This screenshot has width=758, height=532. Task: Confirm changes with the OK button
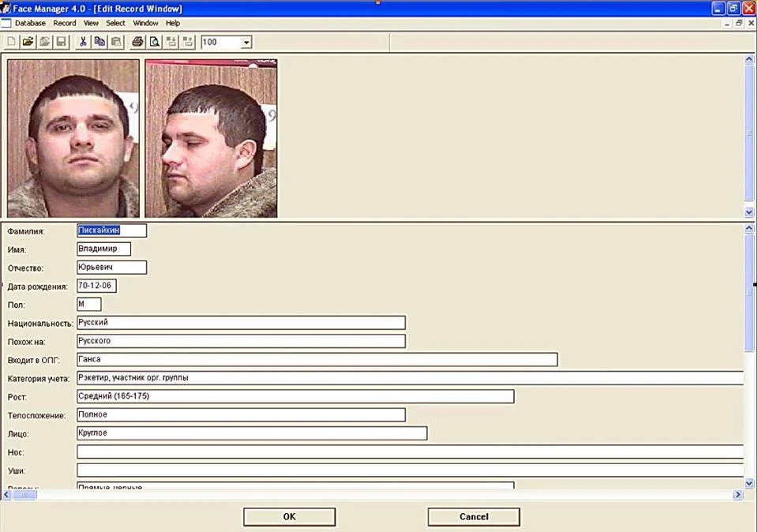(x=289, y=516)
